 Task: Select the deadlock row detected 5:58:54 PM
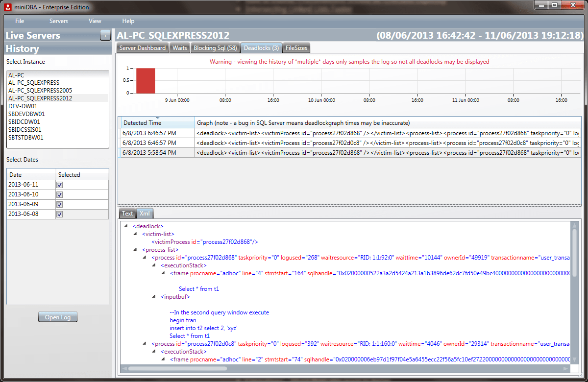click(157, 153)
